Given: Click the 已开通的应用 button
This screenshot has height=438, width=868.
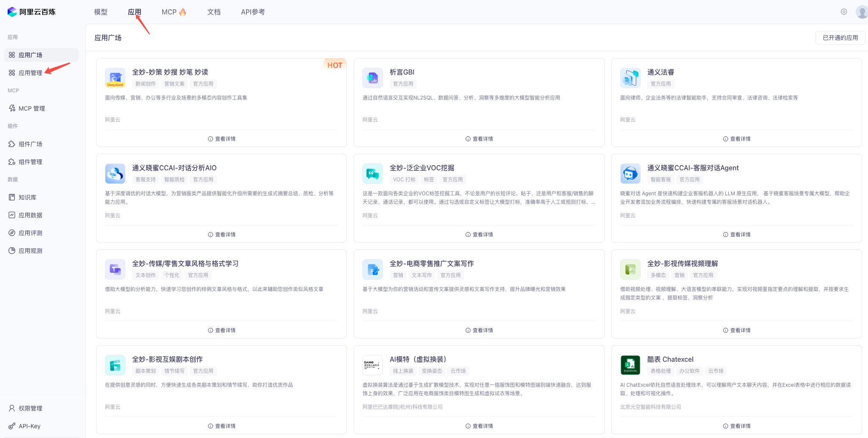Looking at the screenshot, I should 840,38.
